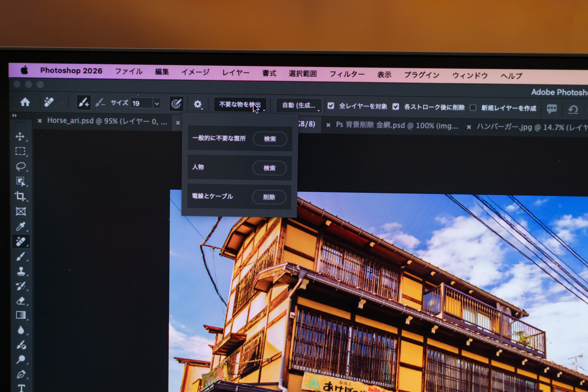Switch to Ps 背景削除 金網.psd tab
The width and height of the screenshot is (588, 392).
397,125
